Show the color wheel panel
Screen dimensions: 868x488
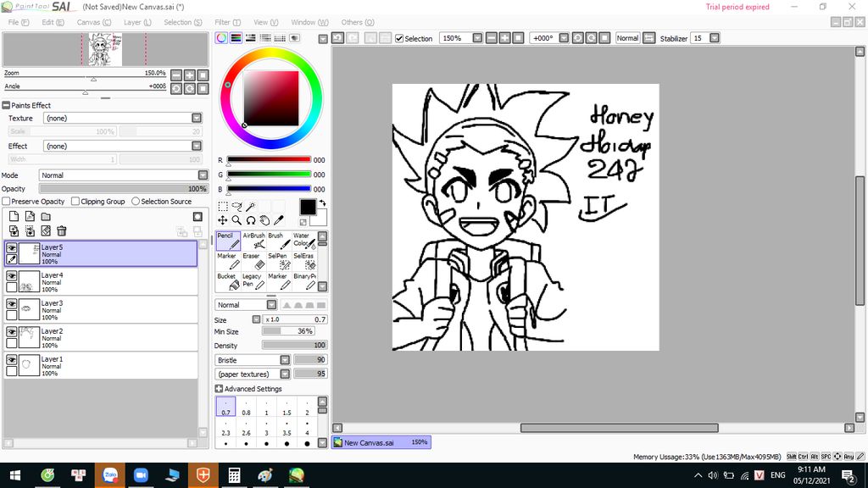[221, 38]
